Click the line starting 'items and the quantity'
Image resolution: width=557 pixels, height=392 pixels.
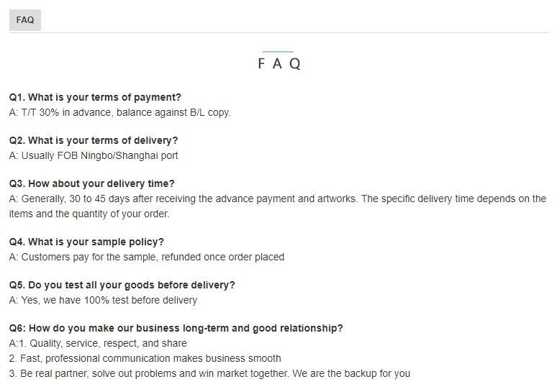pos(89,214)
